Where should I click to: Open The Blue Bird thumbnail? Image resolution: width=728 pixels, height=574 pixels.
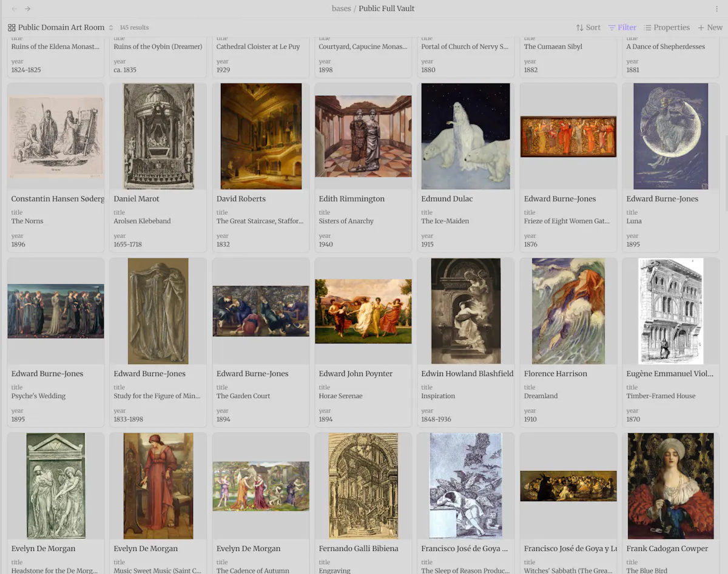671,486
